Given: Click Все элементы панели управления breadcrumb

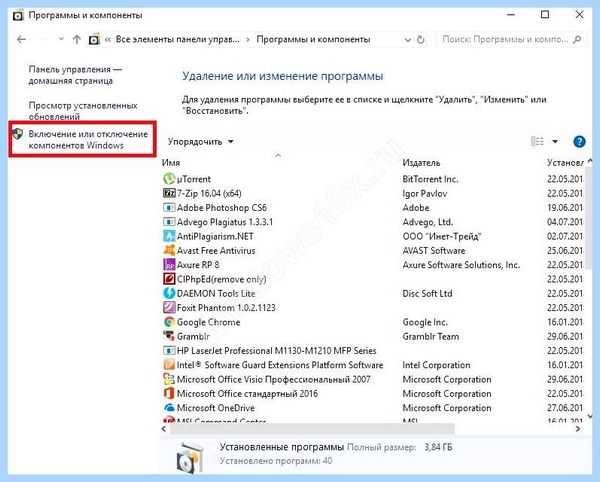Looking at the screenshot, I should [x=178, y=39].
